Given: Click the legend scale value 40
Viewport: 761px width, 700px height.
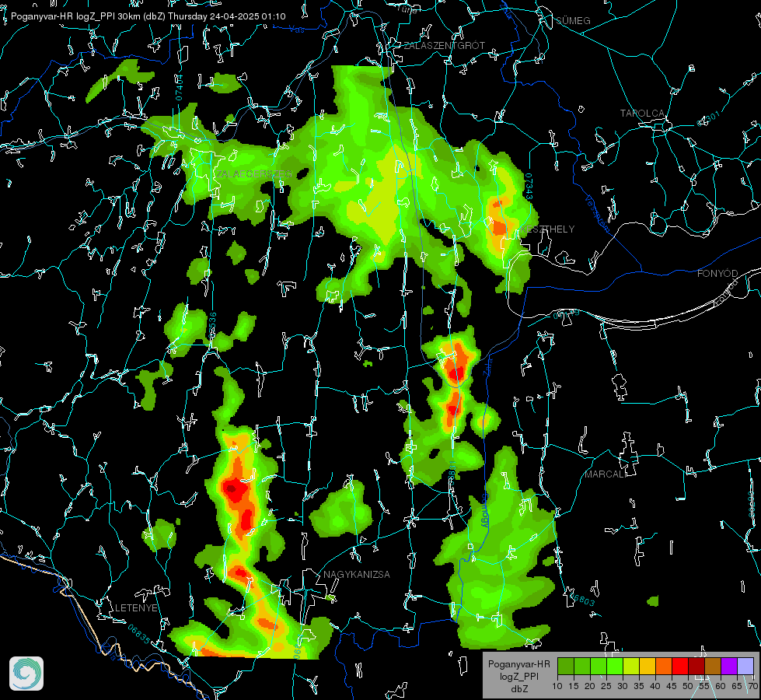Looking at the screenshot, I should tap(655, 686).
